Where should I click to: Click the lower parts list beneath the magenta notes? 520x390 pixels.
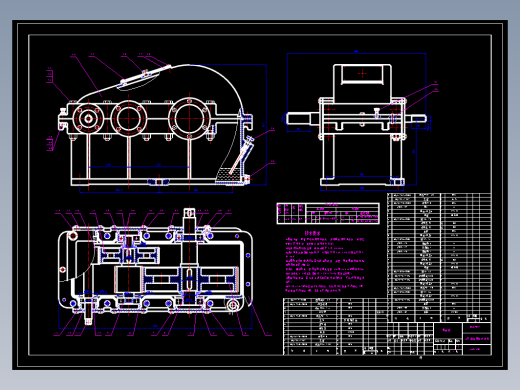[x=335, y=326]
